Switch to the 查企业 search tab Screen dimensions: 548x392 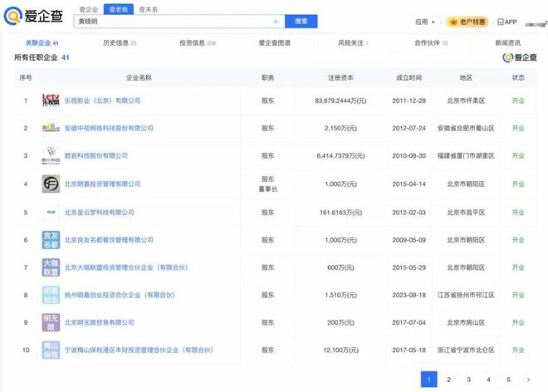click(x=88, y=9)
